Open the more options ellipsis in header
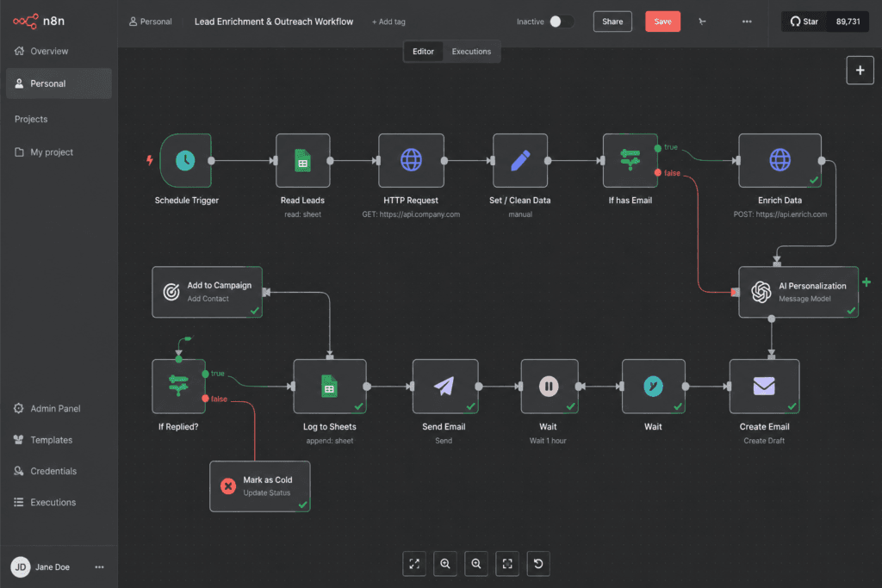 [747, 22]
